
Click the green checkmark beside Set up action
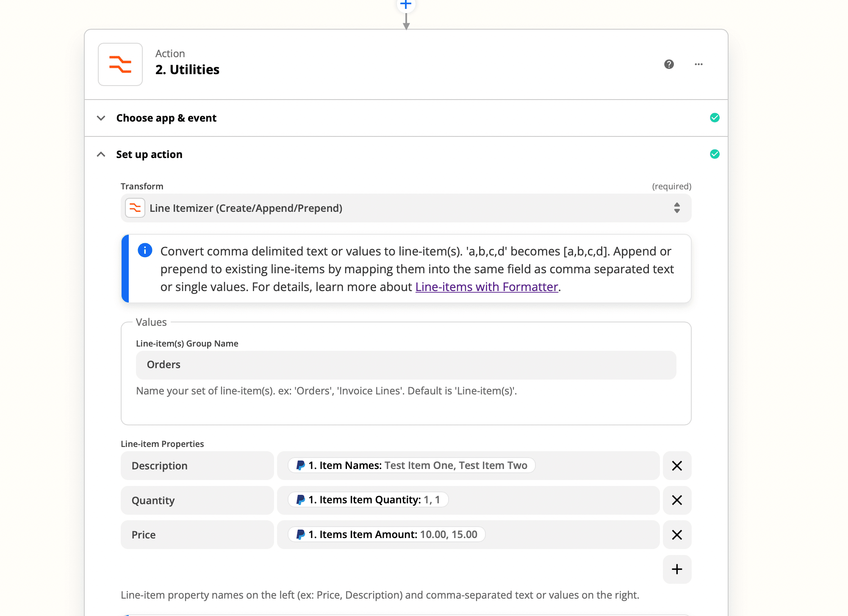[715, 154]
